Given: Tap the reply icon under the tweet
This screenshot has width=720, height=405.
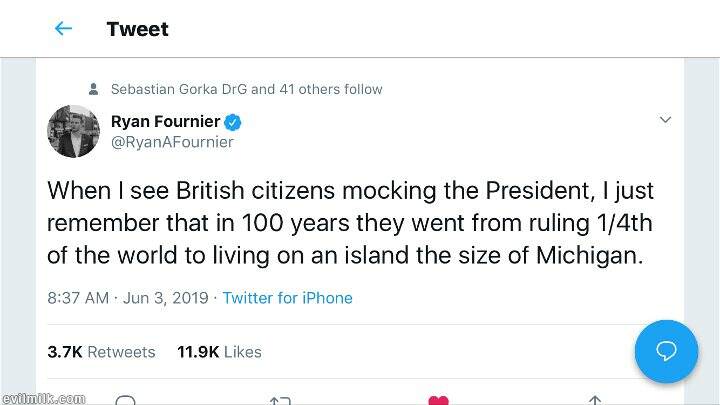Looking at the screenshot, I should click(x=125, y=401).
